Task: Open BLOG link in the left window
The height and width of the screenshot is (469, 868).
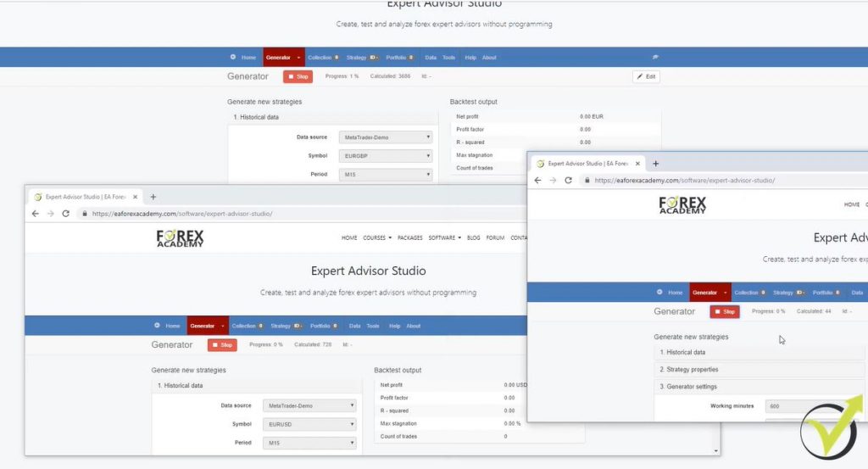Action: tap(473, 237)
